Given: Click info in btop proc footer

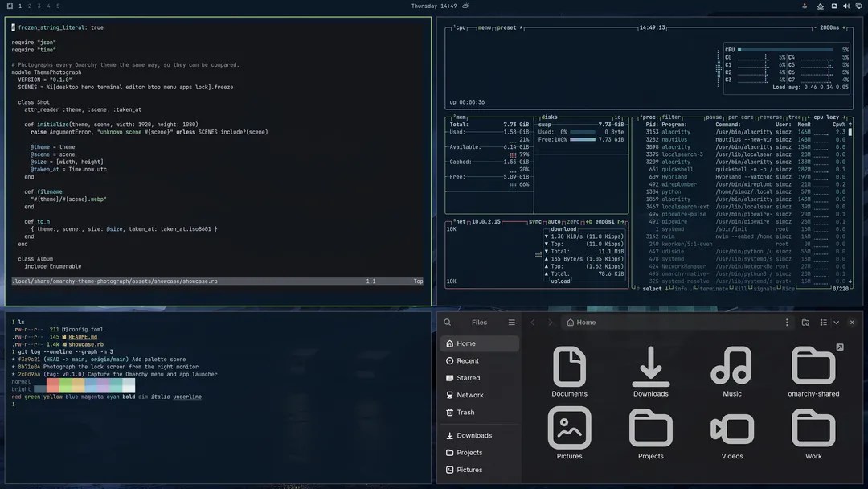Looking at the screenshot, I should tap(681, 289).
